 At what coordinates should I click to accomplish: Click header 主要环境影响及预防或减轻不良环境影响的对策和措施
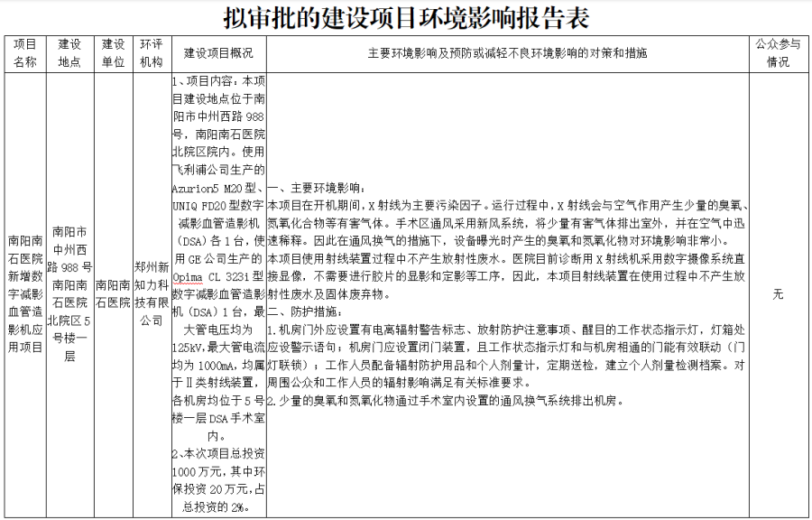coord(507,53)
